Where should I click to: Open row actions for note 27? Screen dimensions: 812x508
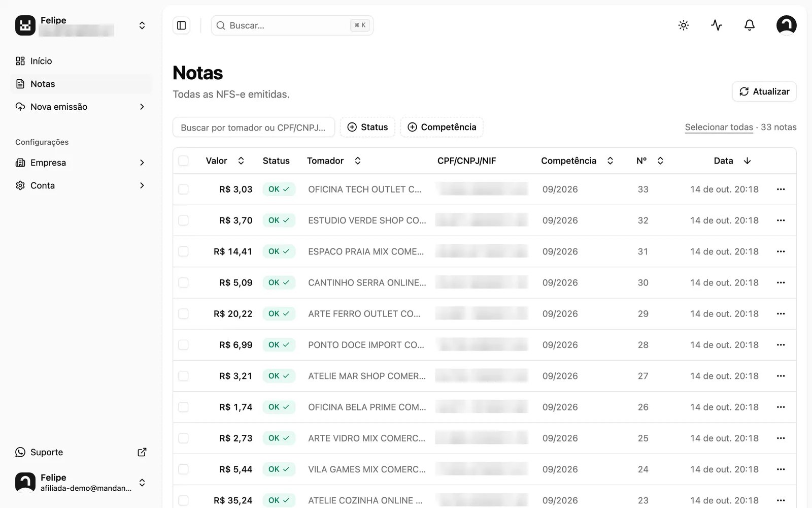coord(781,376)
